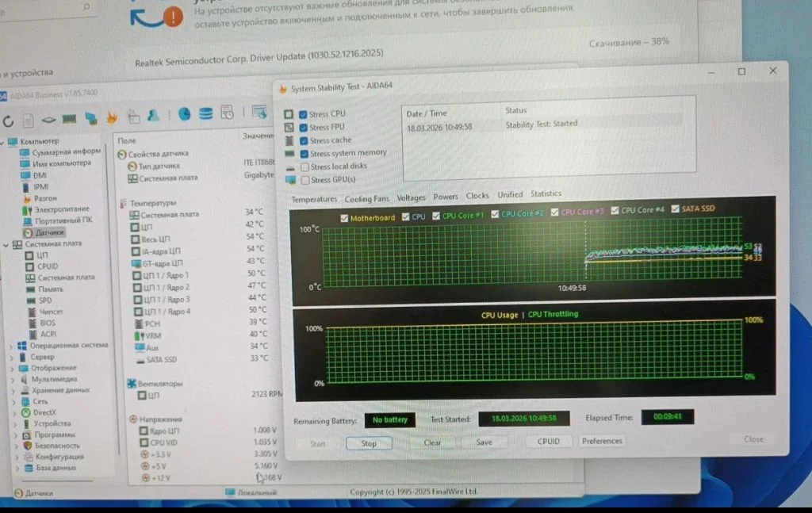812x513 pixels.
Task: Expand the Сеть tree node
Action: coord(14,402)
